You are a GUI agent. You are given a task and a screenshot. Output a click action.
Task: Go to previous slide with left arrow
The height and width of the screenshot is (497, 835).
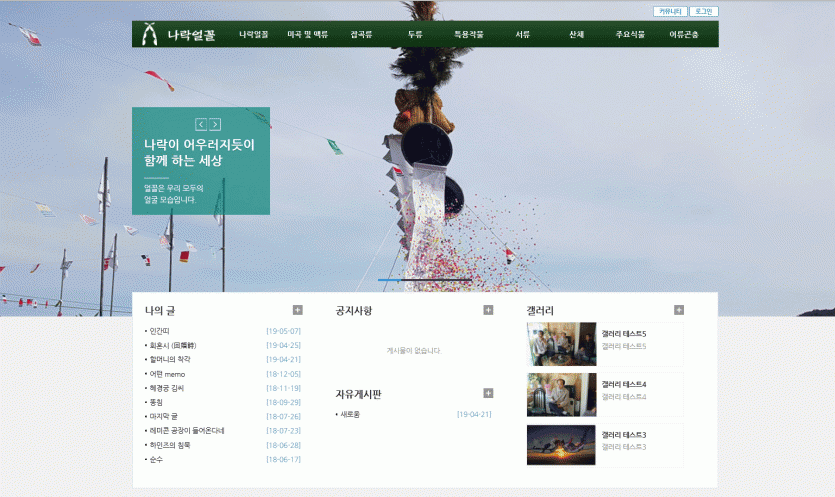tap(201, 124)
